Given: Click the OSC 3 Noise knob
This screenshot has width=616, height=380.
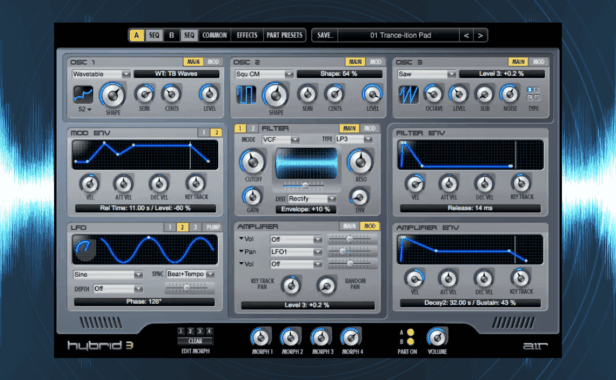Looking at the screenshot, I should coord(509,94).
